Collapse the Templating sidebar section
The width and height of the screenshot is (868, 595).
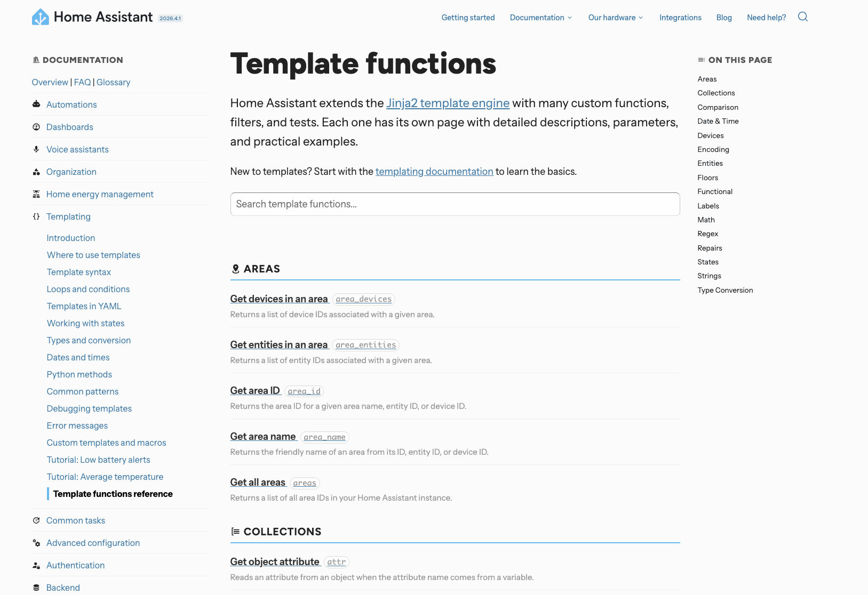[68, 216]
